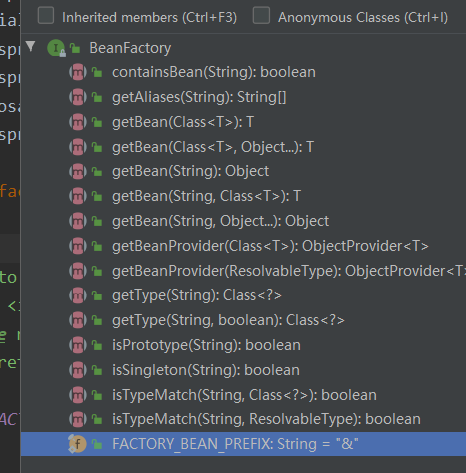Click field icon of FACTORY_BEAN_PREFIX
Screen dimensions: 466x473
pyautogui.click(x=77, y=444)
